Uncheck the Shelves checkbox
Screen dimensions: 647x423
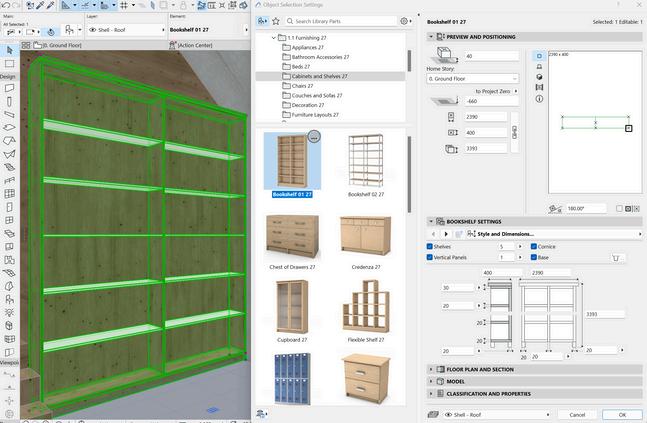(x=431, y=246)
